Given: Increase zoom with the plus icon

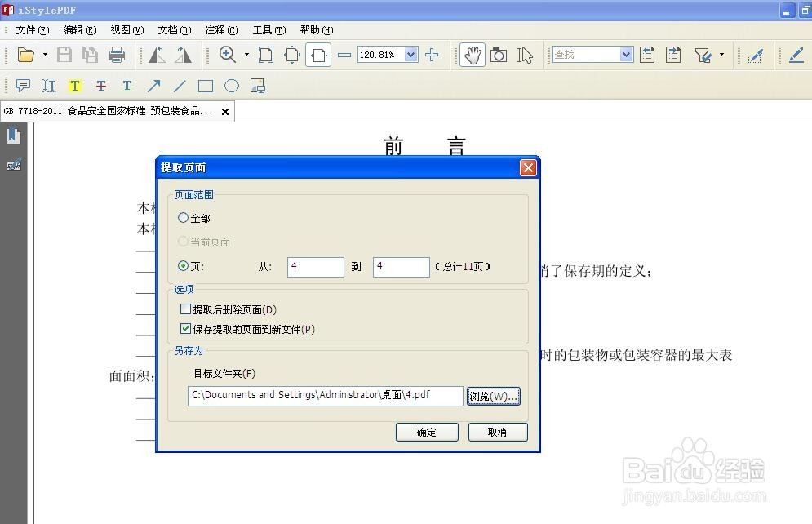Looking at the screenshot, I should [432, 55].
